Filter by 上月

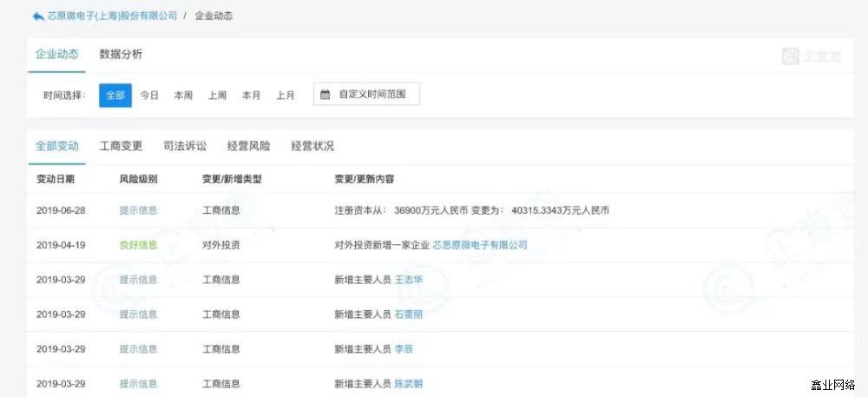pos(286,96)
